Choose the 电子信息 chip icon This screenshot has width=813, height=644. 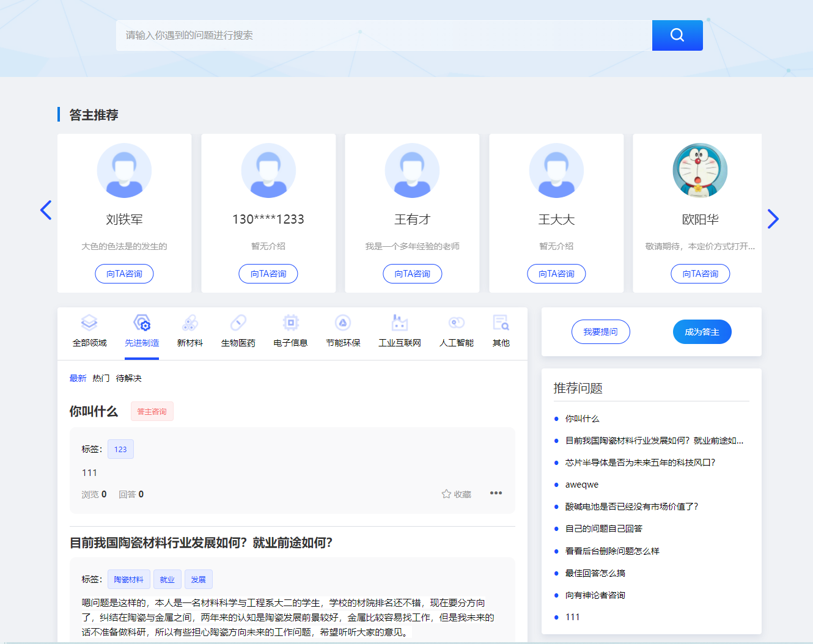[290, 323]
